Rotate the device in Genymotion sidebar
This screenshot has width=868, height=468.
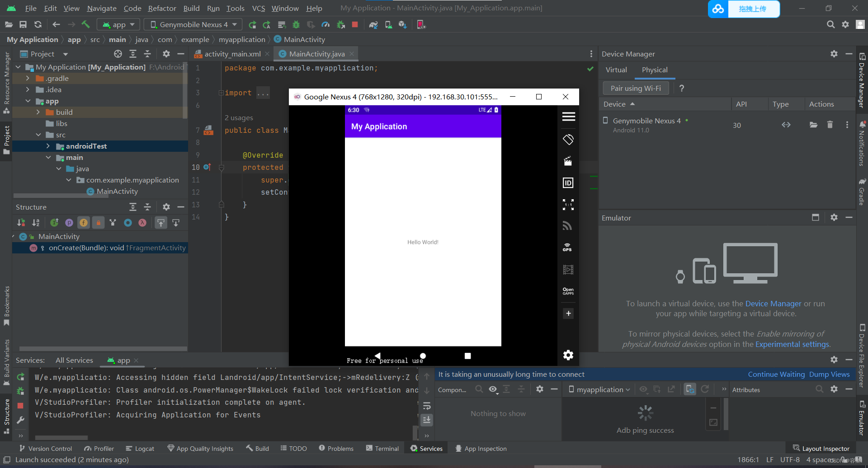click(x=568, y=139)
